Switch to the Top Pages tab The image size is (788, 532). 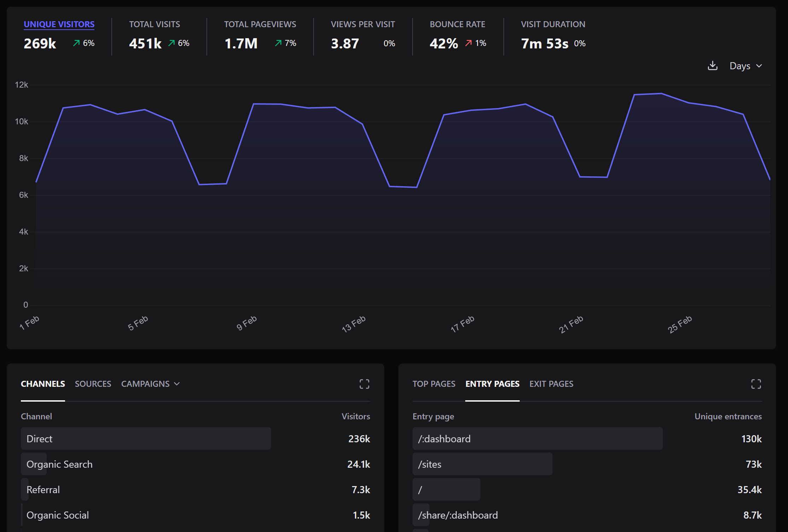(434, 384)
